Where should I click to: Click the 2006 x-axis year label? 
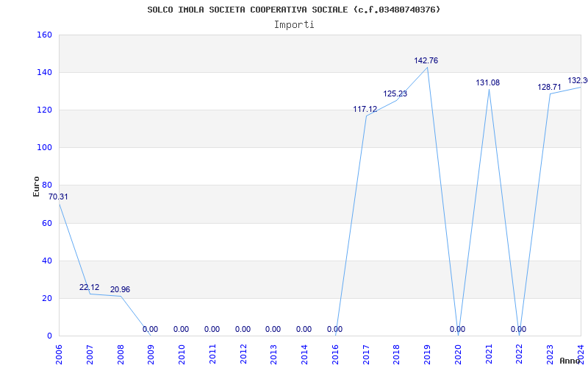59,354
